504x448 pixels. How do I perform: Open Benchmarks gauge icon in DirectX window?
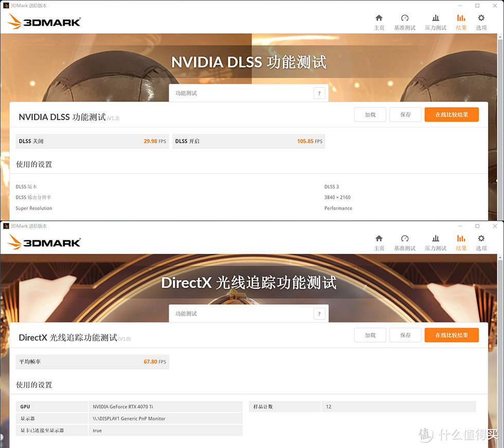405,238
